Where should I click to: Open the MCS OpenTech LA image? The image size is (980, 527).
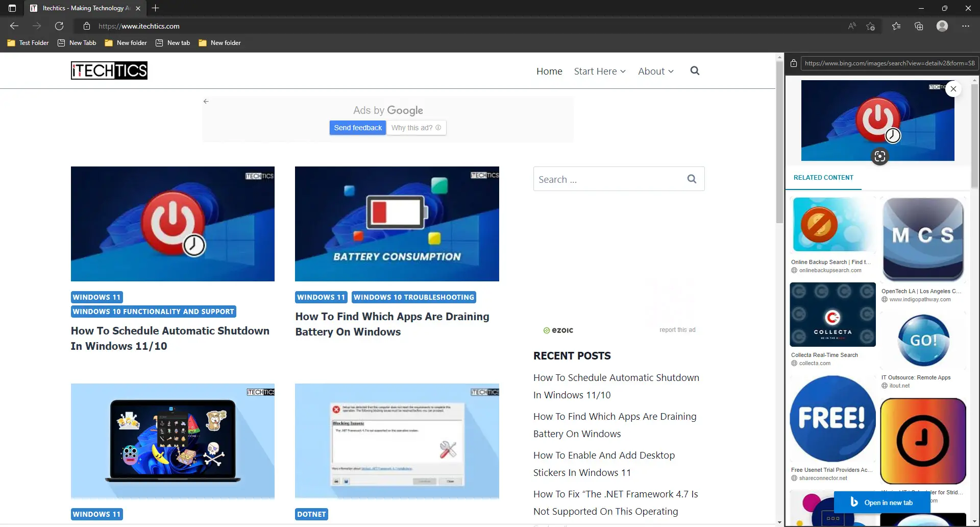click(923, 240)
